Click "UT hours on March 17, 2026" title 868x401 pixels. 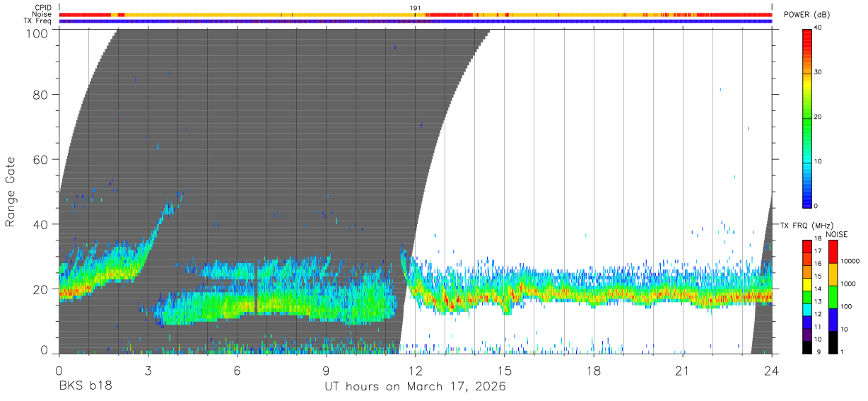pyautogui.click(x=415, y=387)
